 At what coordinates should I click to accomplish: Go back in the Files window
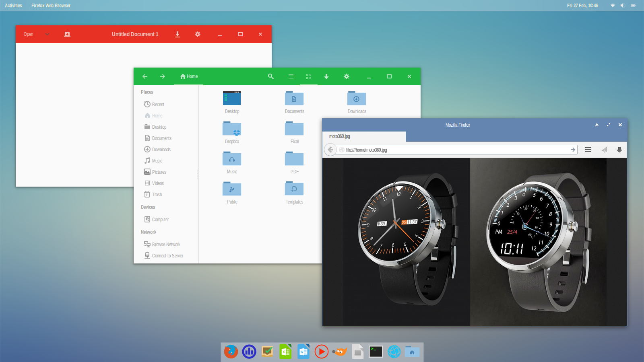click(x=145, y=76)
